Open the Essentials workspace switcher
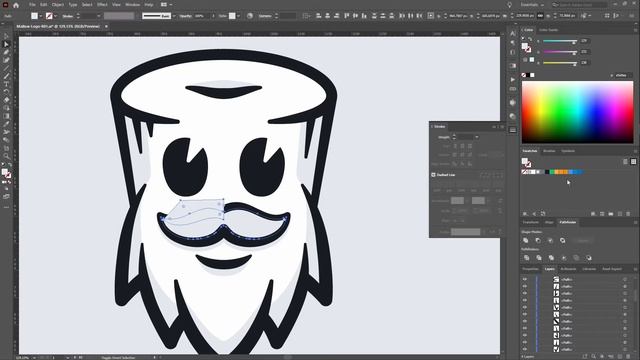Image resolution: width=640 pixels, height=360 pixels. click(x=532, y=5)
